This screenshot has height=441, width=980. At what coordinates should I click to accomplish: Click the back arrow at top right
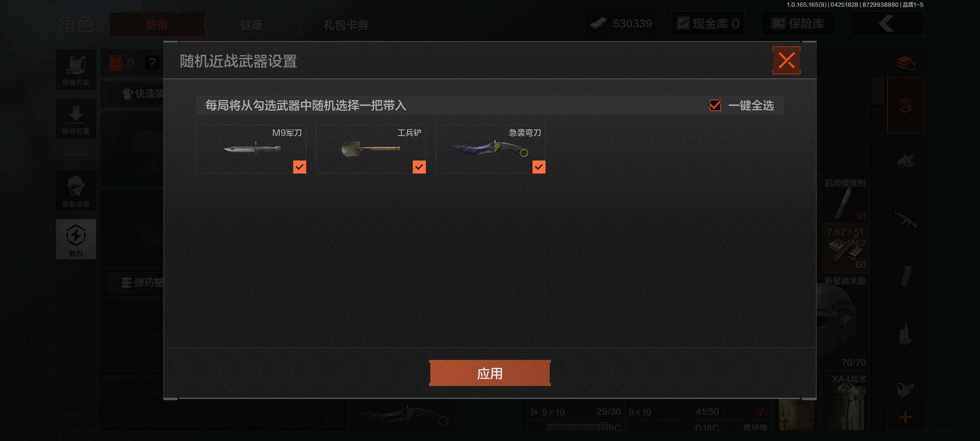[887, 24]
